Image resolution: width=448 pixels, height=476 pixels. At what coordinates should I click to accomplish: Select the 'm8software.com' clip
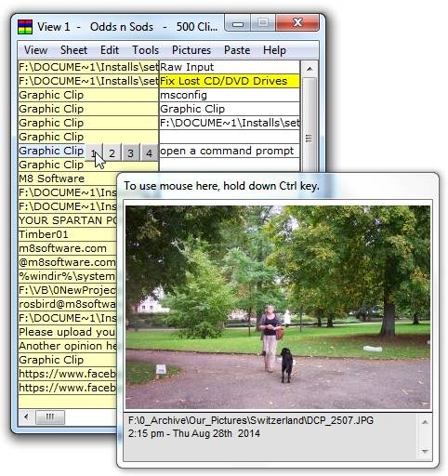(x=67, y=248)
